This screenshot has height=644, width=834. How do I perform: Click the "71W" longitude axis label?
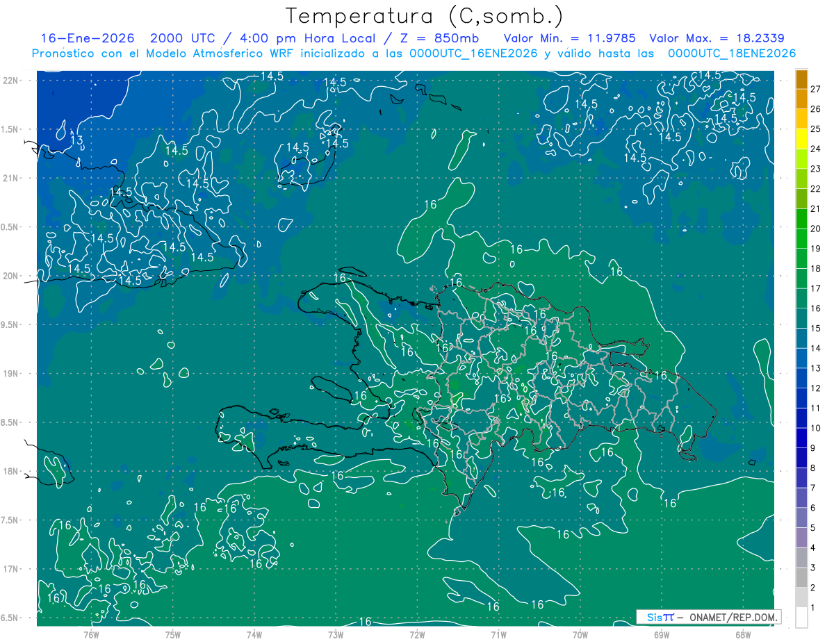pos(498,634)
